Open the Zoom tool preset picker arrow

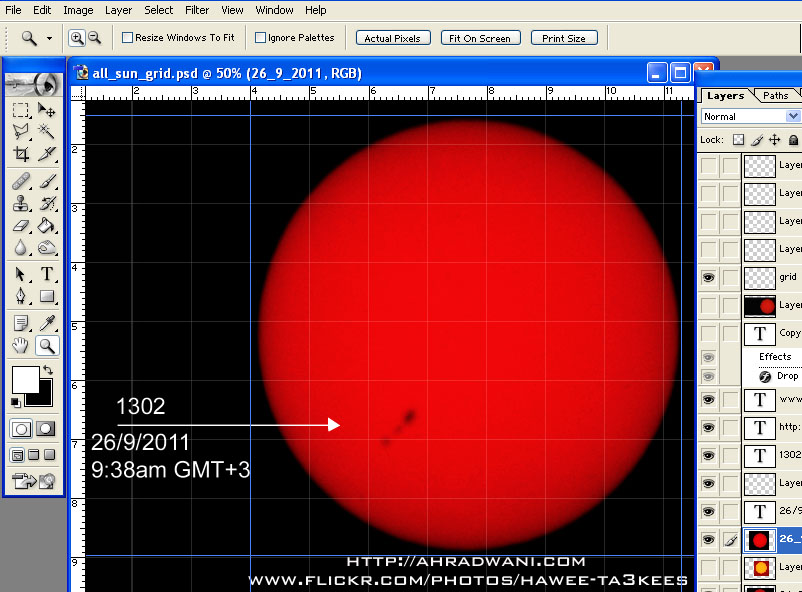click(51, 38)
